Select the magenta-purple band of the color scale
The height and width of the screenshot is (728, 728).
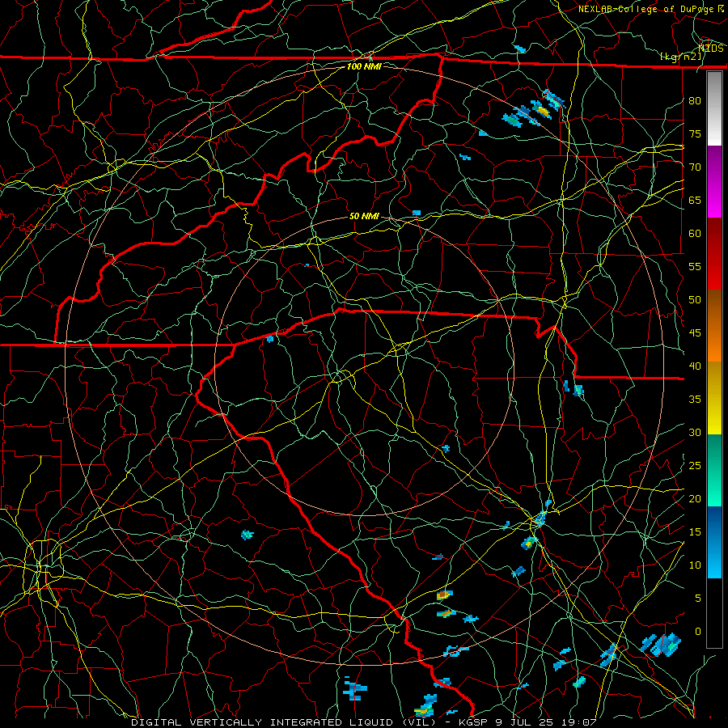714,182
